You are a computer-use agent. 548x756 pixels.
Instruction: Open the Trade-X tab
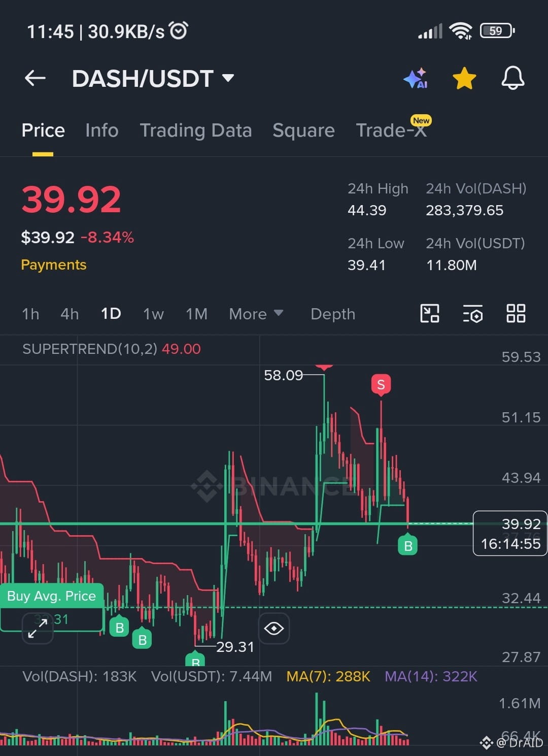click(x=391, y=130)
